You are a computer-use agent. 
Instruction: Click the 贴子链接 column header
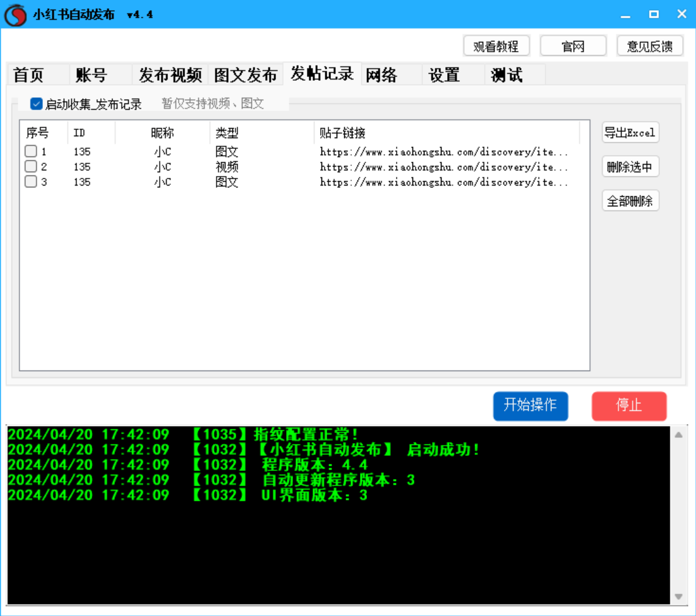(x=447, y=133)
